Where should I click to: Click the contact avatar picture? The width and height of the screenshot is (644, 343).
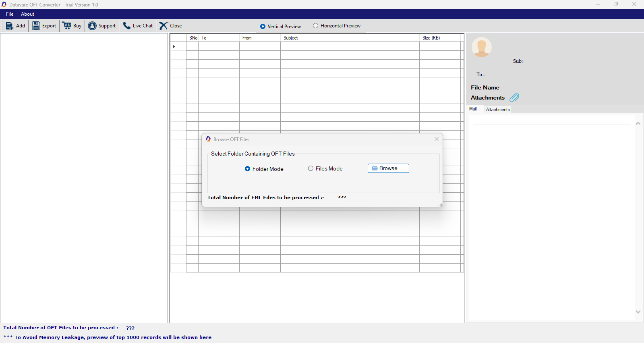click(482, 47)
